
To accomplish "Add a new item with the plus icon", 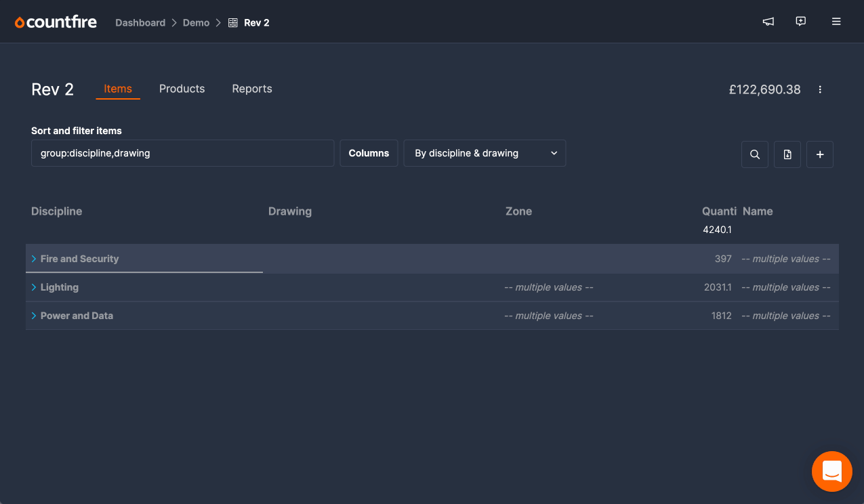I will 819,154.
